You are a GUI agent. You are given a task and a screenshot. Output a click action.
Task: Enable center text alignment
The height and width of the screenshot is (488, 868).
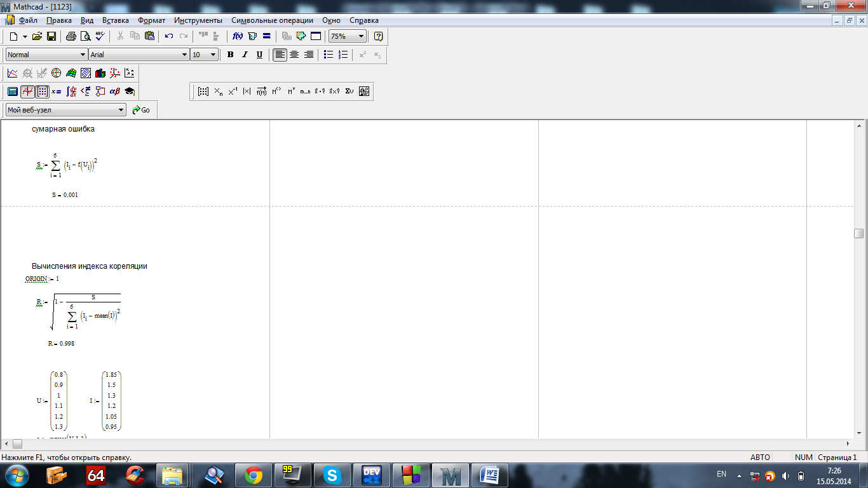[294, 55]
